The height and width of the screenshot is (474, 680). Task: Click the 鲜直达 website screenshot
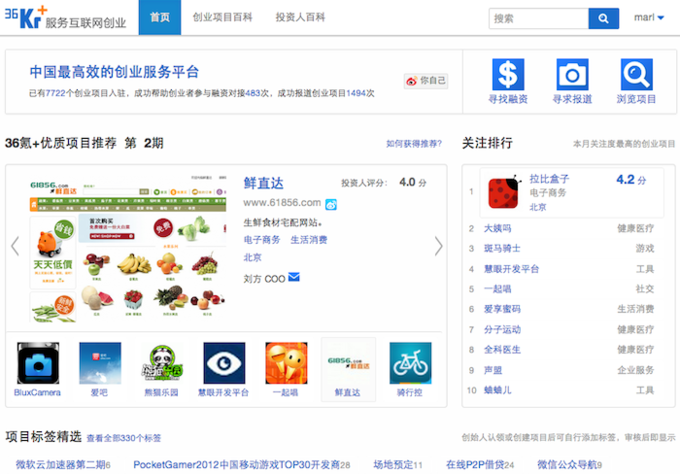pyautogui.click(x=128, y=248)
